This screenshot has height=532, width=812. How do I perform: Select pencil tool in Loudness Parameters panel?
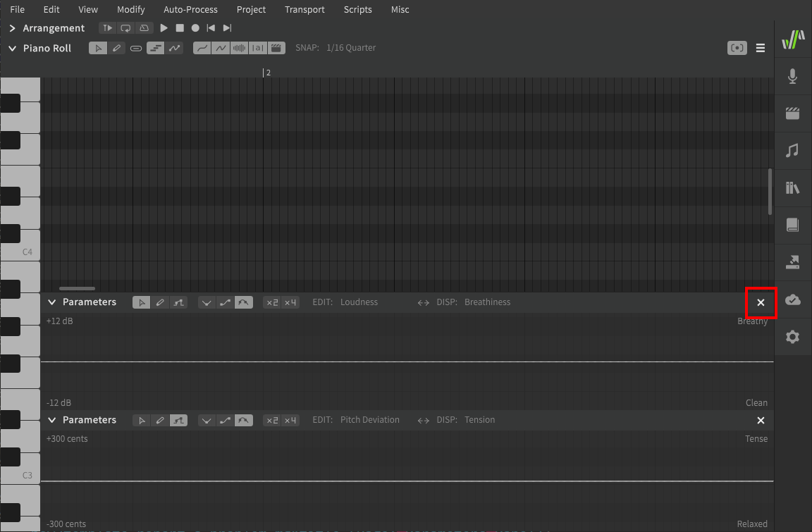160,303
